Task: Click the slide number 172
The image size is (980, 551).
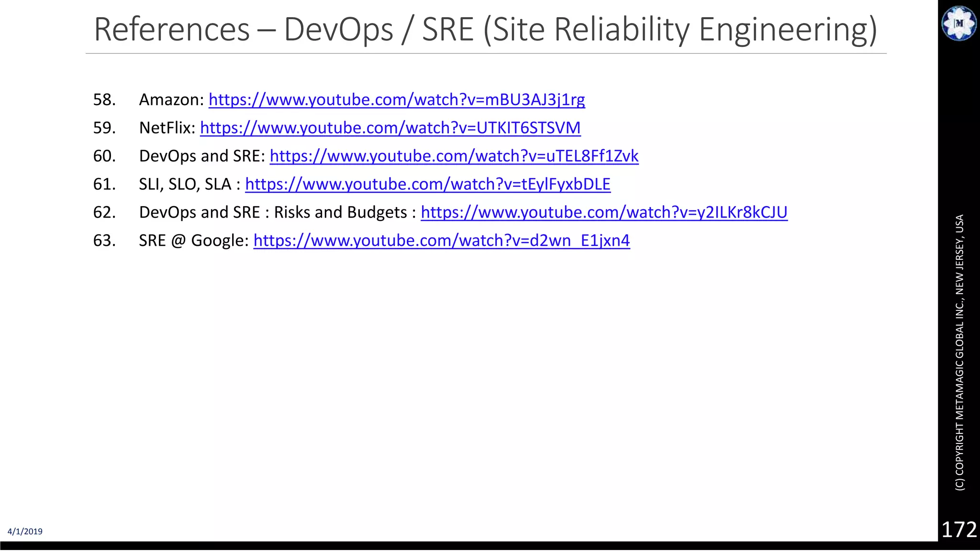Action: [959, 529]
